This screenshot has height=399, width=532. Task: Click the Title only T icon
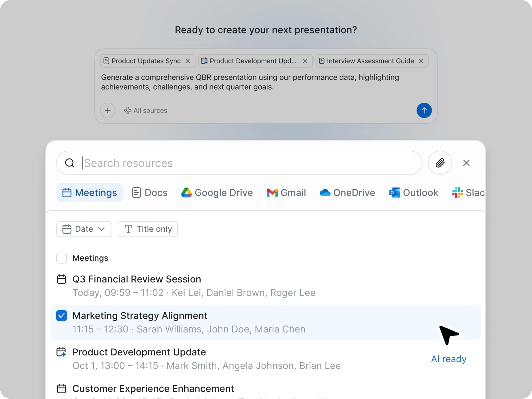pyautogui.click(x=128, y=229)
